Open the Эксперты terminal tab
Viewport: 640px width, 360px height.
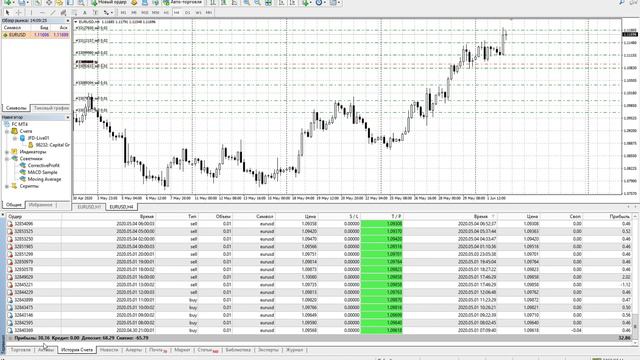[x=268, y=350]
